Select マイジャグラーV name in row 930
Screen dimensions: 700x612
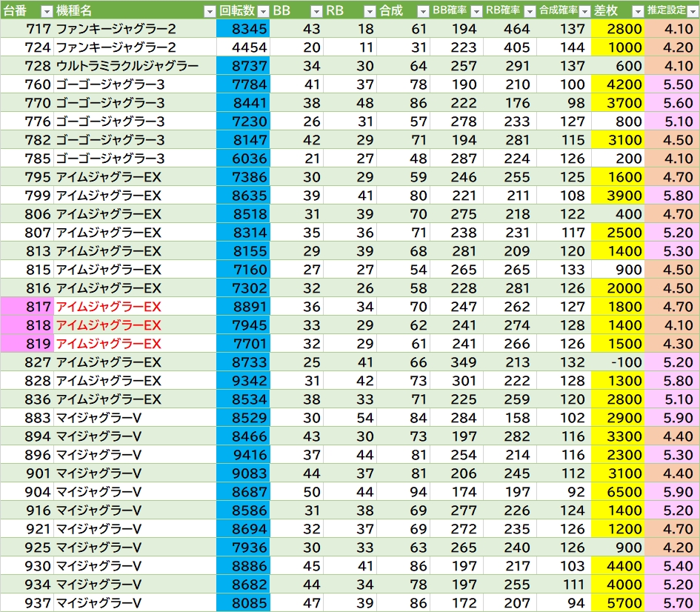[135, 565]
